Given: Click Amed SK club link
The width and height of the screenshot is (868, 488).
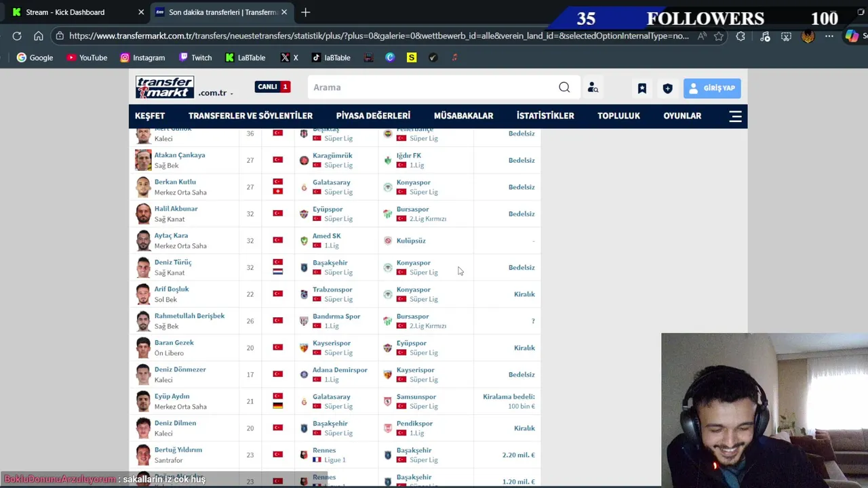Looking at the screenshot, I should [x=326, y=236].
